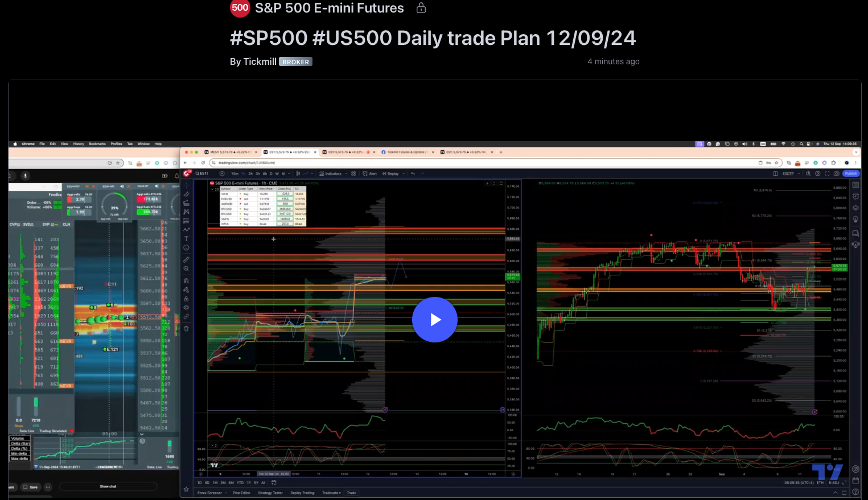Viewport: 868px width, 500px height.
Task: Click the trash remove-drawings icon
Action: tap(186, 328)
